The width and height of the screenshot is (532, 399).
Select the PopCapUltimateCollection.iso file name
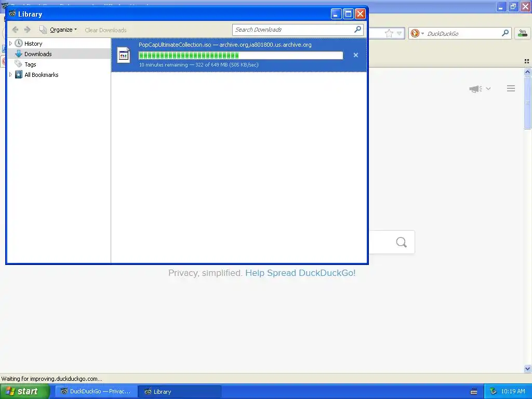[x=175, y=45]
